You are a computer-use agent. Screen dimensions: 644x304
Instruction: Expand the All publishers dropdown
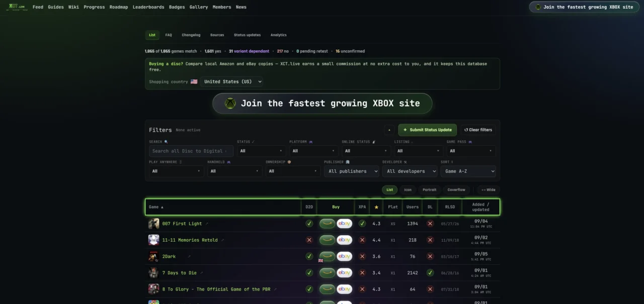(352, 171)
